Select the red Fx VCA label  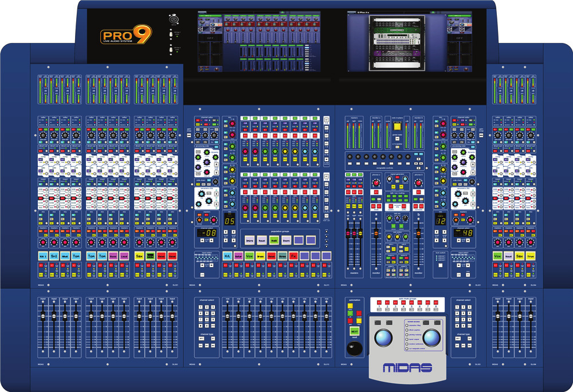pyautogui.click(x=293, y=256)
